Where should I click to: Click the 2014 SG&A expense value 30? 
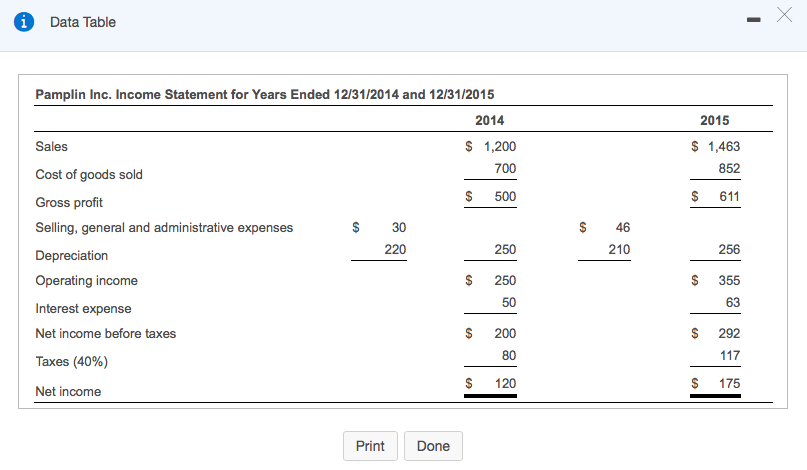[x=399, y=228]
